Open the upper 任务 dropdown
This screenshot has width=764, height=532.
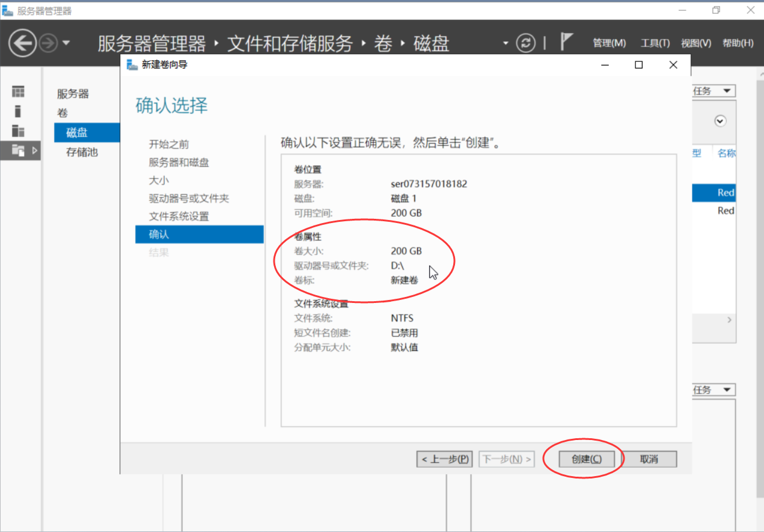point(713,91)
